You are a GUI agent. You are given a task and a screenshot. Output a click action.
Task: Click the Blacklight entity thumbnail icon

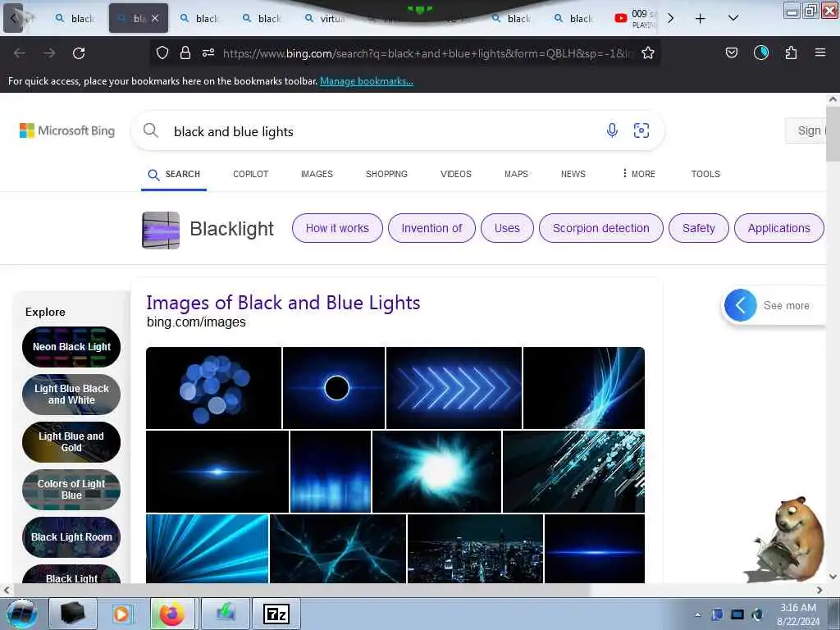(x=161, y=231)
